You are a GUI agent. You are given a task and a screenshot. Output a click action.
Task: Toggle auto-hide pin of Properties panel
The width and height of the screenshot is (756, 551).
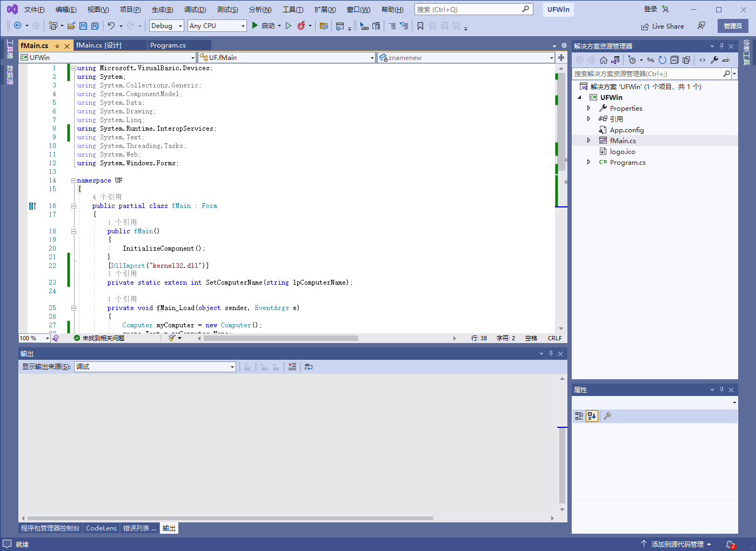(721, 390)
